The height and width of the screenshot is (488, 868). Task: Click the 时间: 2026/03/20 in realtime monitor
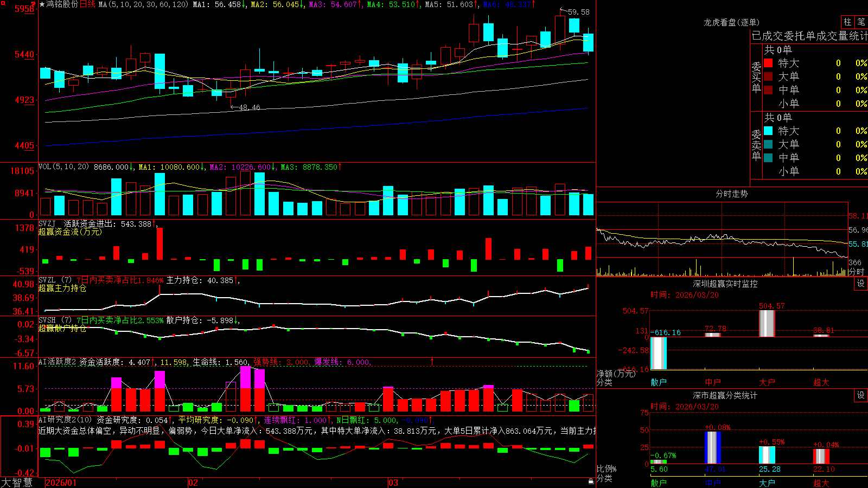[685, 295]
